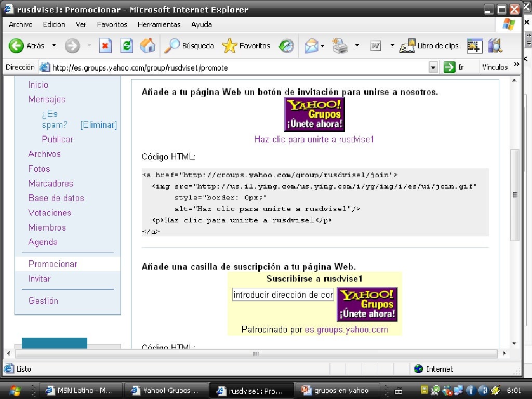The height and width of the screenshot is (399, 532).
Task: Click the grey Forward arrow button
Action: click(x=72, y=46)
